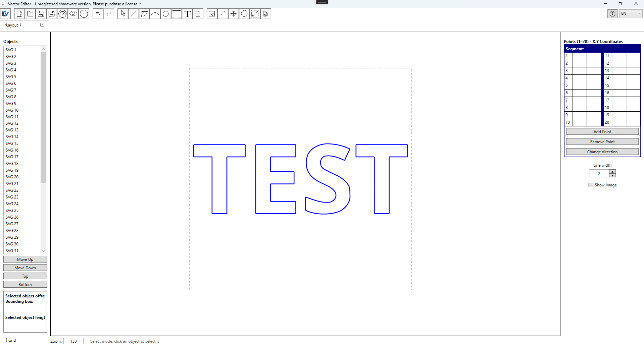Screen dimensions: 644x345
Task: Save the layout with the floppy icon
Action: tap(41, 14)
